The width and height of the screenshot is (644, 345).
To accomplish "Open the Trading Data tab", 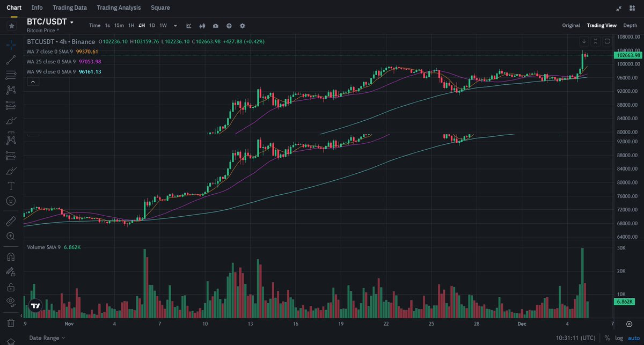I will 70,8.
